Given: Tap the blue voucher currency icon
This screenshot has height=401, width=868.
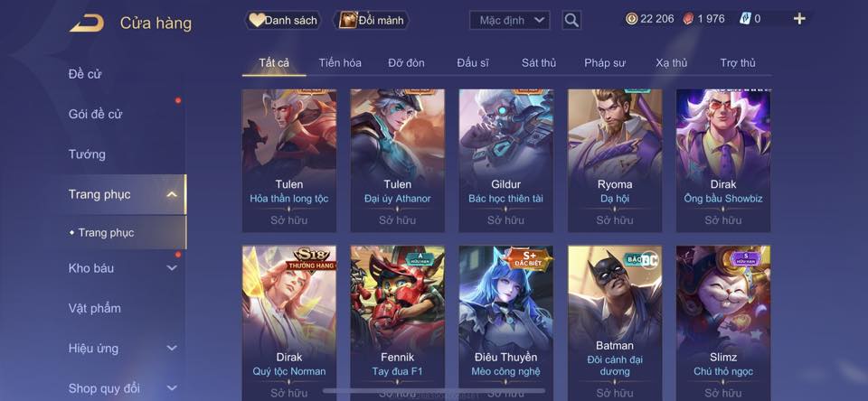Looking at the screenshot, I should (745, 19).
